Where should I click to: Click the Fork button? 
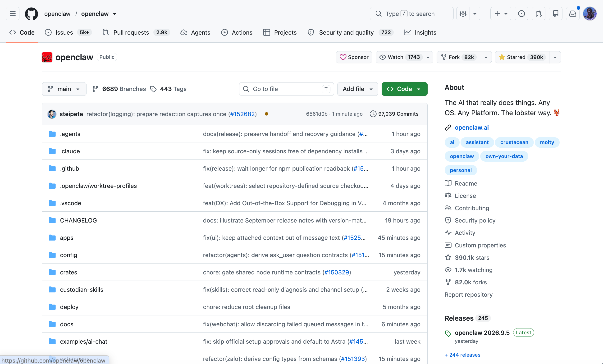tap(459, 57)
